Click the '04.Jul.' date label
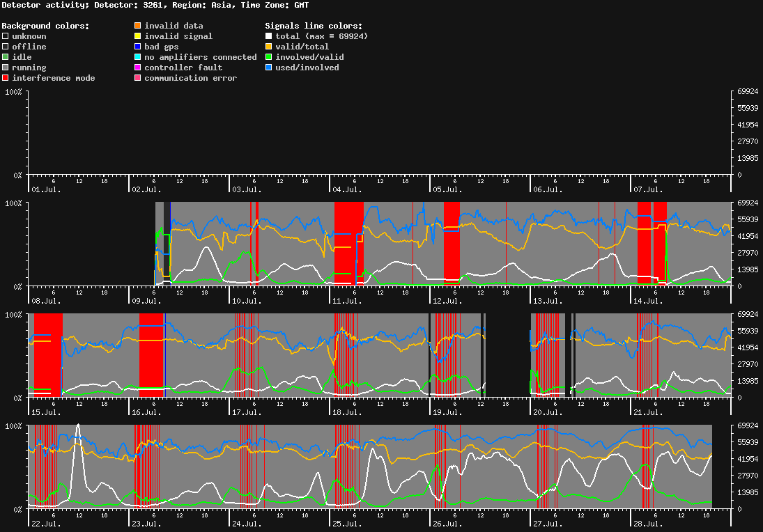Viewport: 763px width, 532px height. [x=348, y=189]
